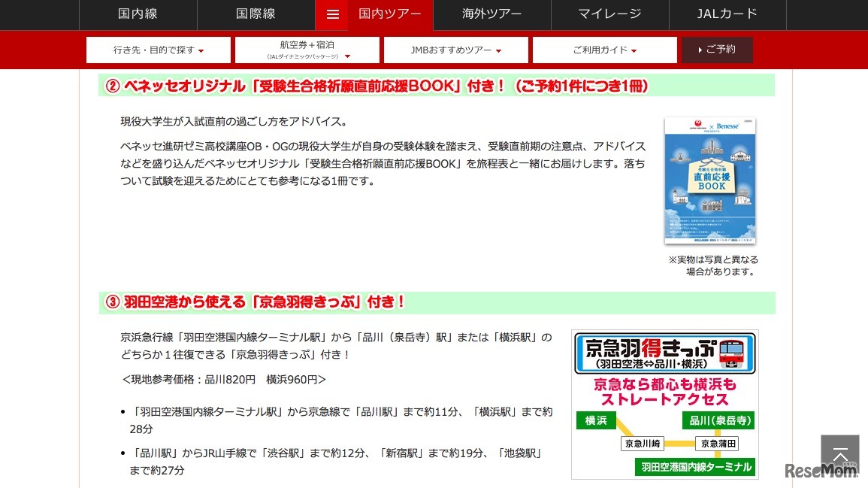Switch to the 国内線 menu
868x488 pixels.
[x=138, y=14]
